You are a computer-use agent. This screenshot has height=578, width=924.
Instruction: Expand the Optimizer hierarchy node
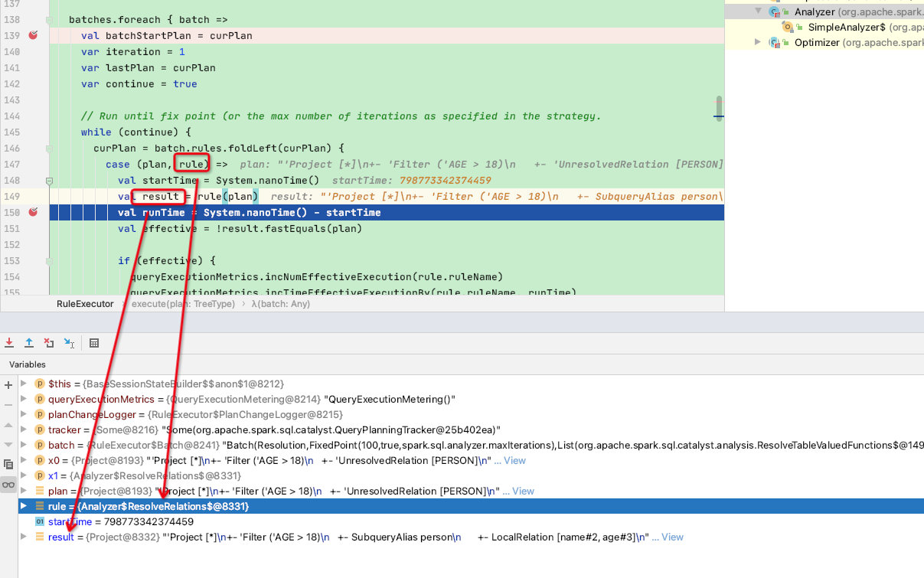coord(759,42)
